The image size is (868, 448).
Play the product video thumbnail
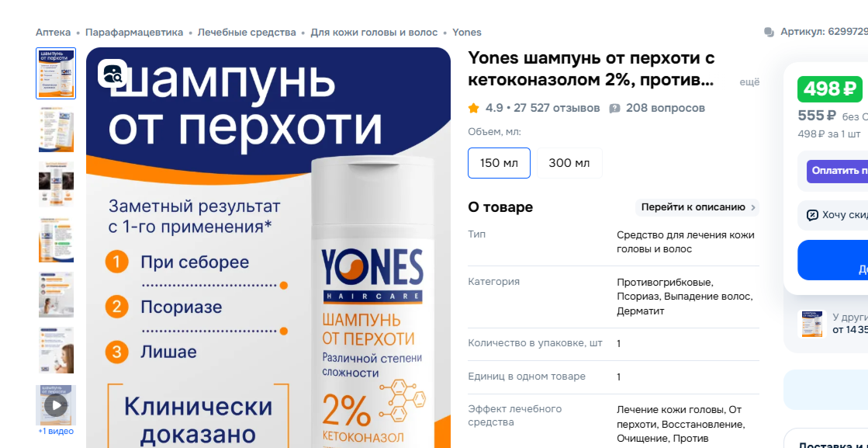tap(56, 405)
